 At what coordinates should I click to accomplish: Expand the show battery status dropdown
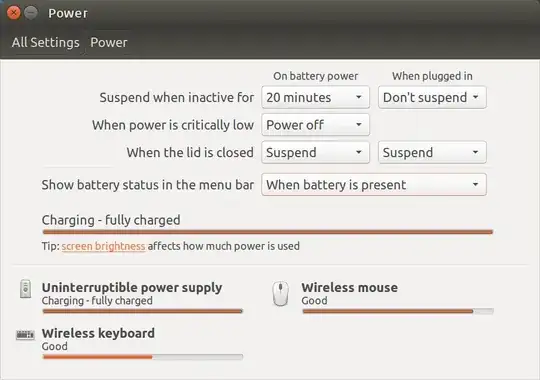click(374, 185)
